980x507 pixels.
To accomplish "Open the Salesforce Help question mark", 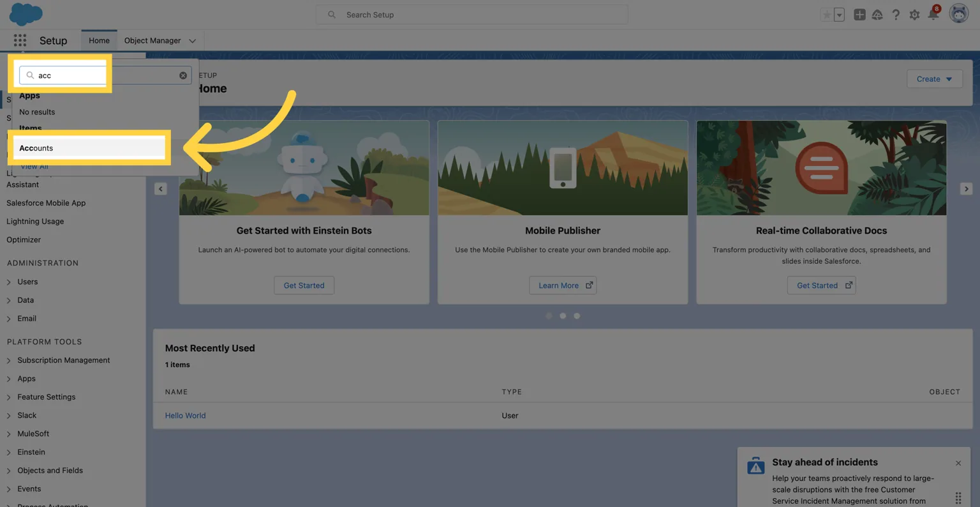I will coord(896,15).
